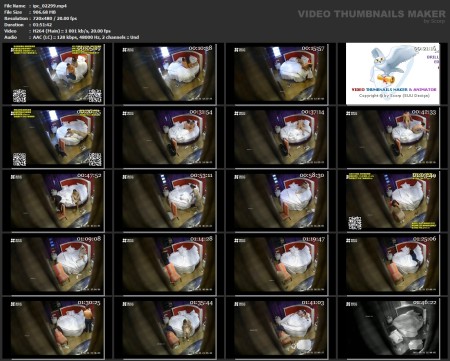Select the thumbnail stamped 00:31:54
The height and width of the screenshot is (361, 450).
(x=169, y=138)
